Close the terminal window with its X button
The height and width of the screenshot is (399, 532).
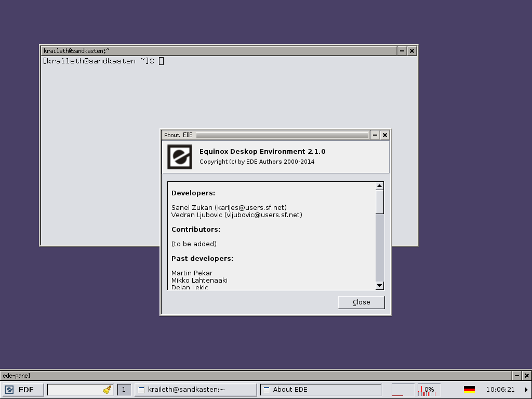(412, 51)
